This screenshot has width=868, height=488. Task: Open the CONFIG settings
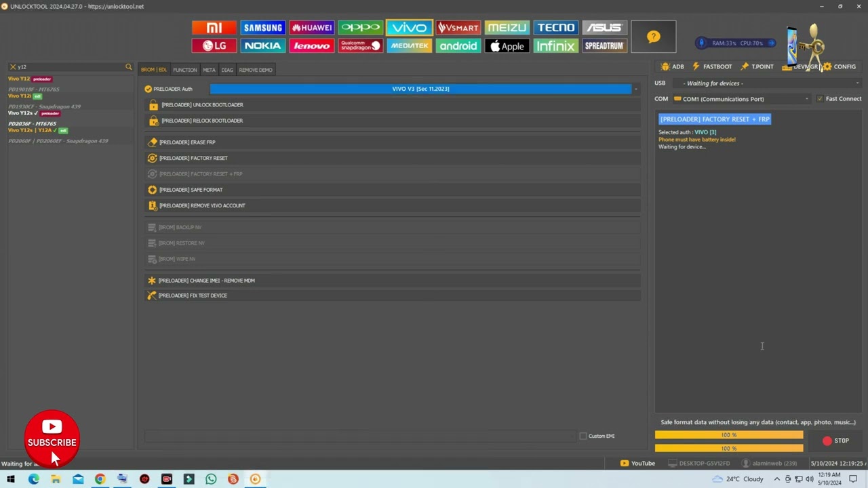click(840, 66)
